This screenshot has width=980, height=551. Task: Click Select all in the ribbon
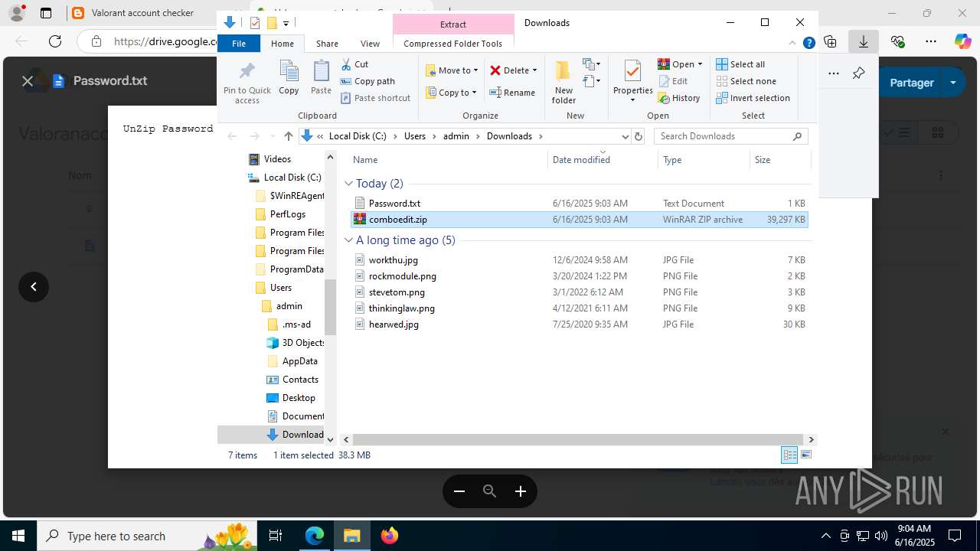pyautogui.click(x=740, y=64)
